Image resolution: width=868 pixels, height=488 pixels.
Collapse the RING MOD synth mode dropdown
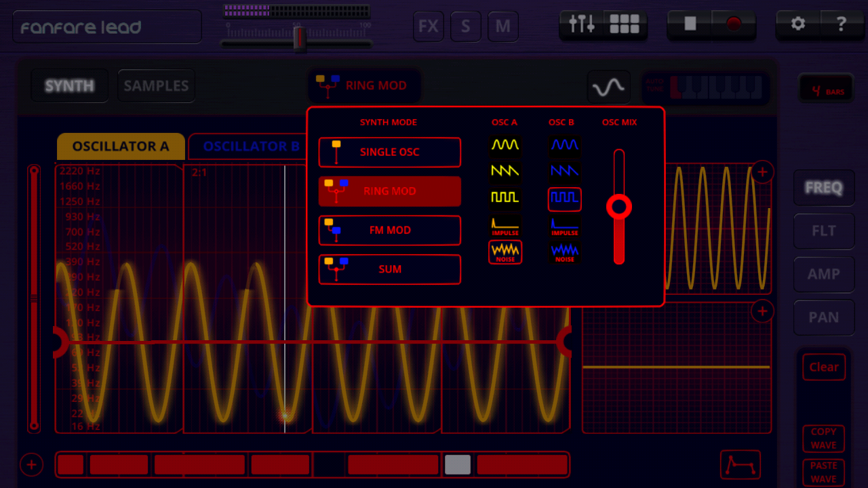pyautogui.click(x=364, y=86)
